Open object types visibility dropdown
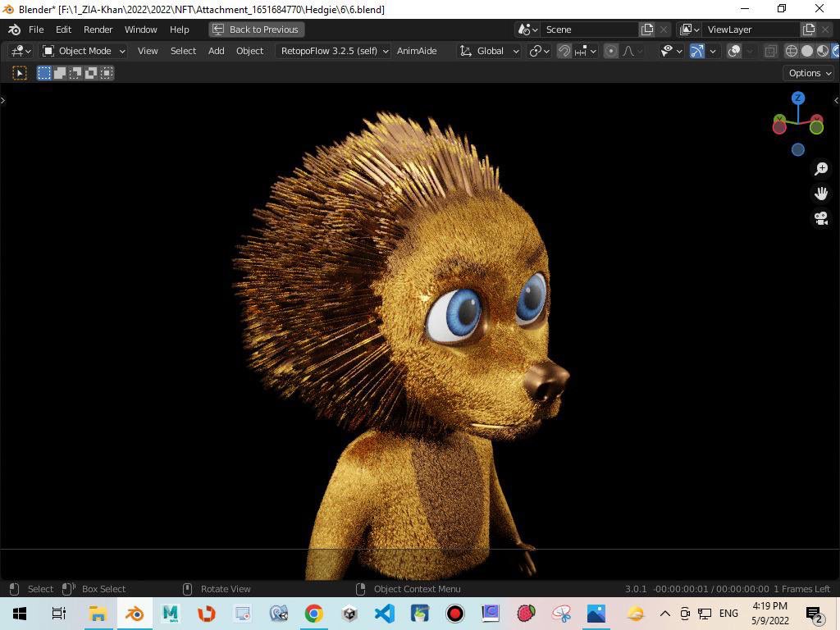Screen dimensions: 840x630 671,51
